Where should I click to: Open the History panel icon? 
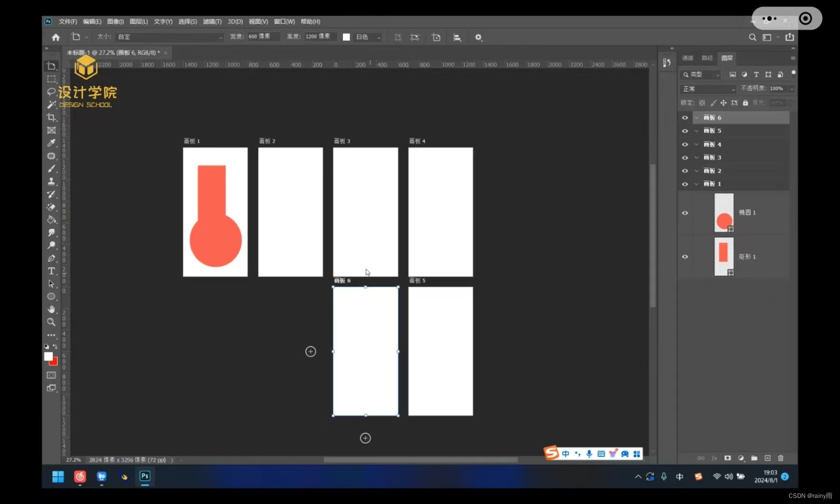pos(666,63)
